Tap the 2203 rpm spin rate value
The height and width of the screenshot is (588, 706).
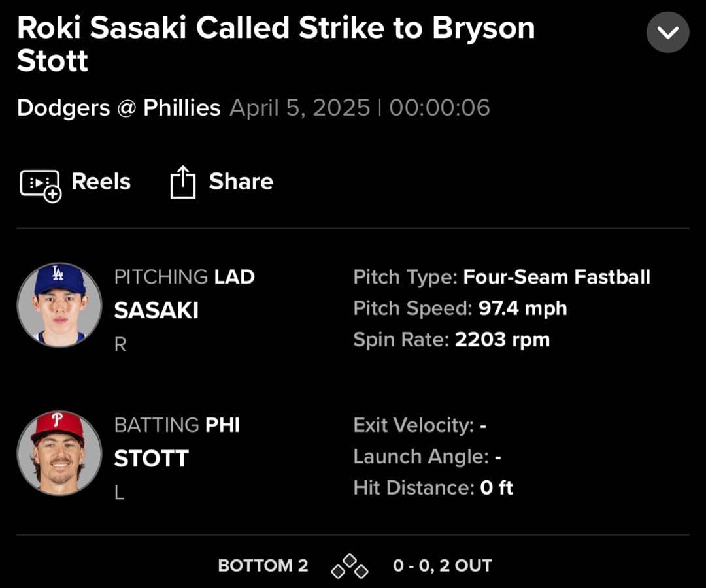tap(502, 340)
